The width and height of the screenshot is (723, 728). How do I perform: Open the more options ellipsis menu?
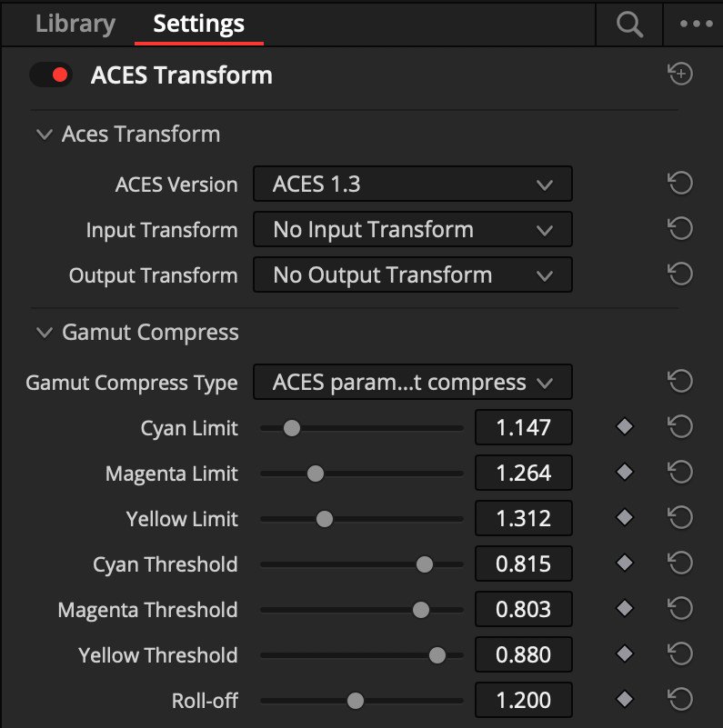coord(694,25)
